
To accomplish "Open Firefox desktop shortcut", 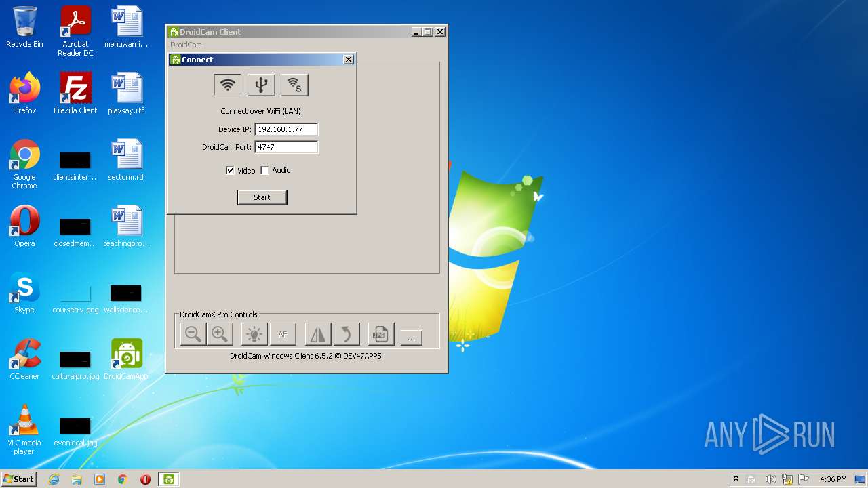I will [24, 94].
